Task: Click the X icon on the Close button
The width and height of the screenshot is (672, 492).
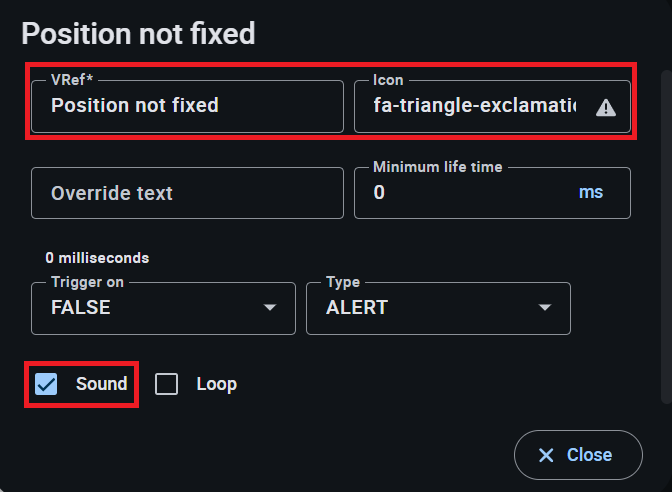Action: [x=546, y=455]
